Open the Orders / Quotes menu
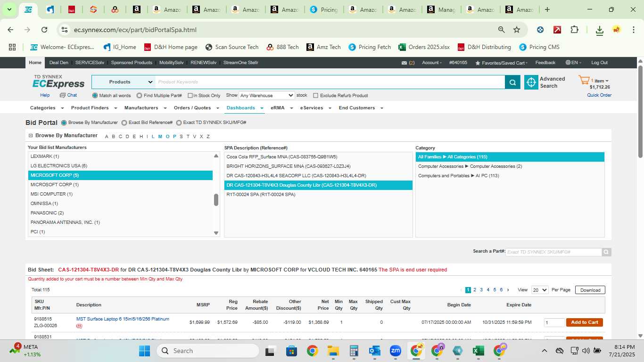Viewport: 644px width, 362px height. [x=196, y=108]
